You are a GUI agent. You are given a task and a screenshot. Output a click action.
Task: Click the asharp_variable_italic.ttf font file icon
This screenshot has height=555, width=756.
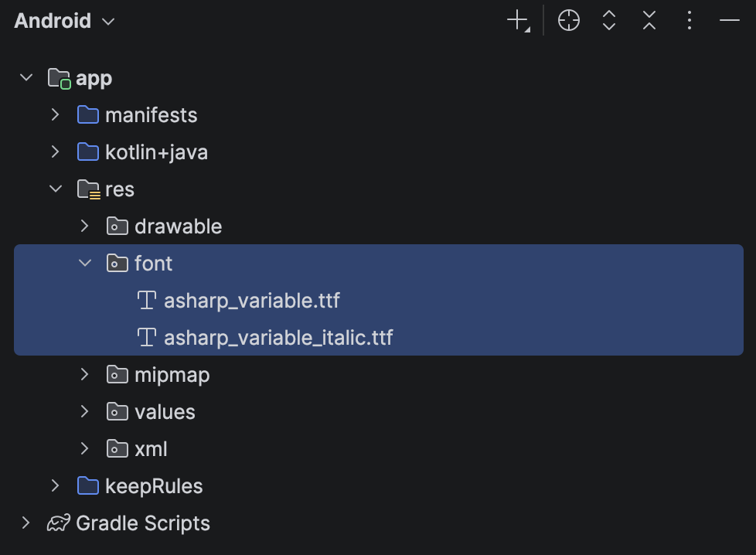[147, 337]
